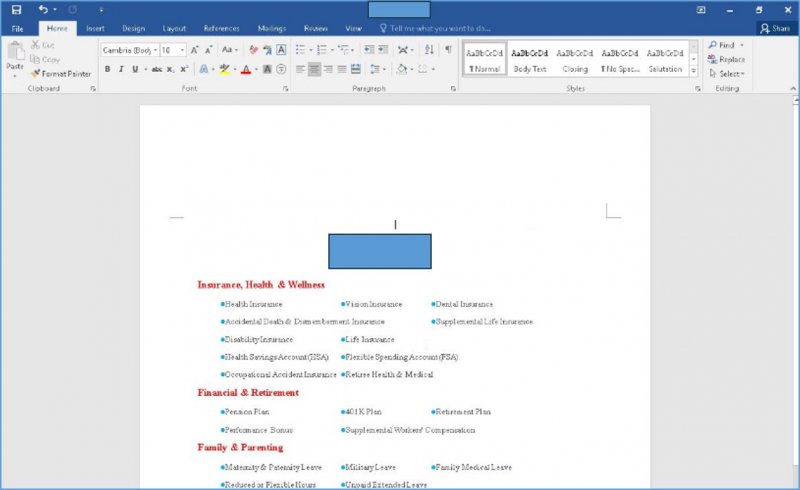Show paragraph marks with pilcrow icon
800x490 pixels.
447,49
